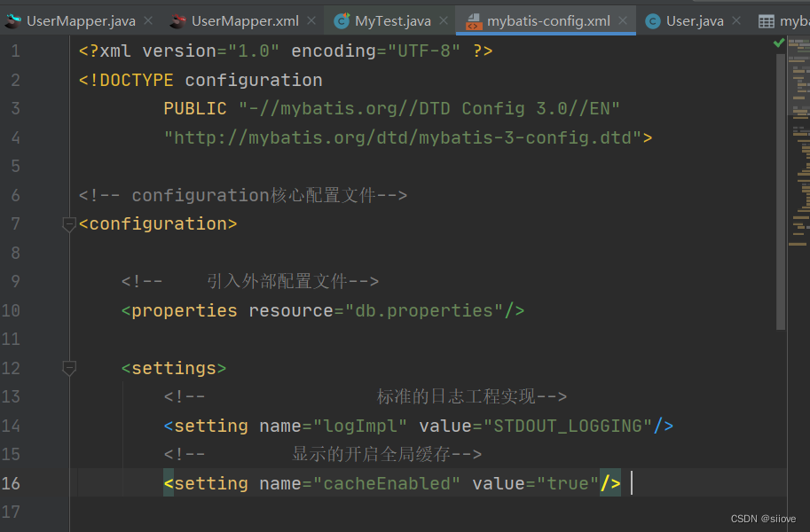Close the UserMapper.java tab
Viewport: 810px width, 532px height.
(x=148, y=20)
